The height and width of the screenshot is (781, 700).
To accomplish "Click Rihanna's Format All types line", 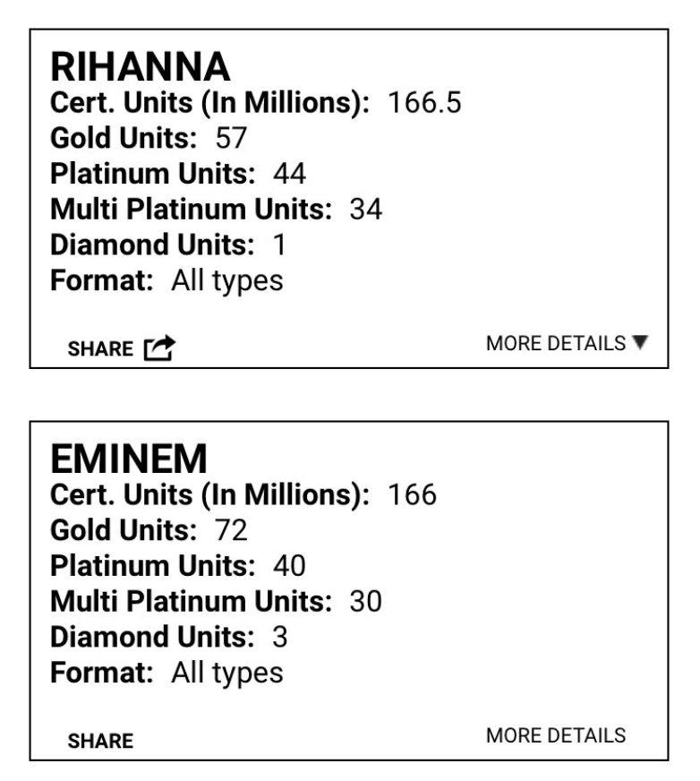I will (166, 280).
